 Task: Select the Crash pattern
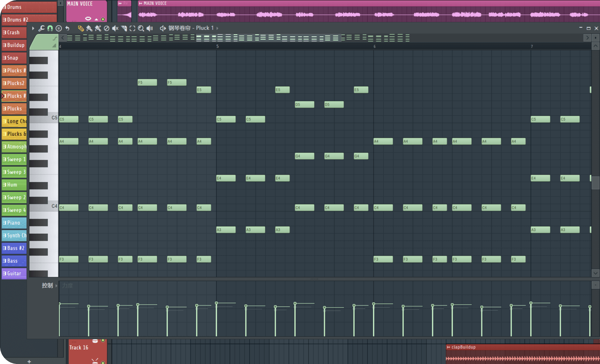coord(14,32)
